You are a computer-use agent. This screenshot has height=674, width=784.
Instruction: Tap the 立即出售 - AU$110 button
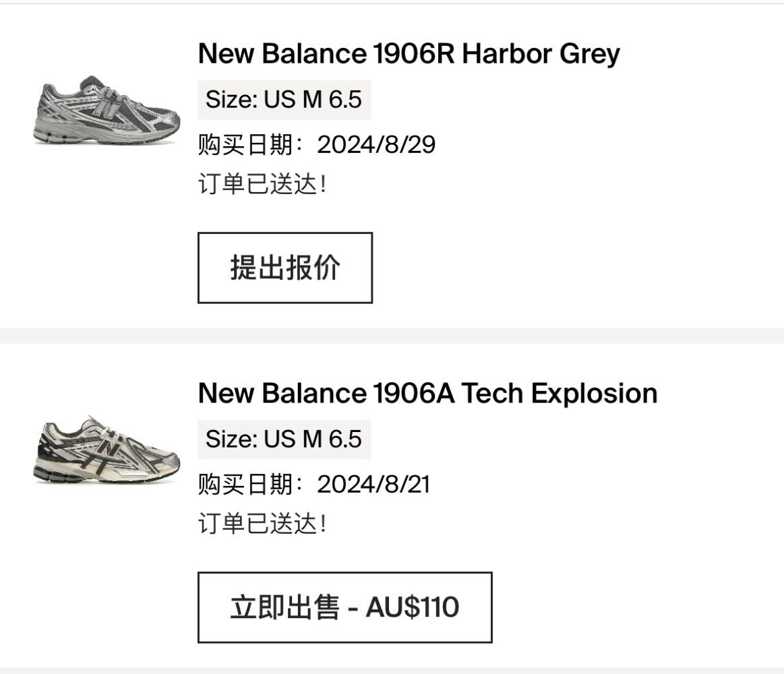coord(344,607)
